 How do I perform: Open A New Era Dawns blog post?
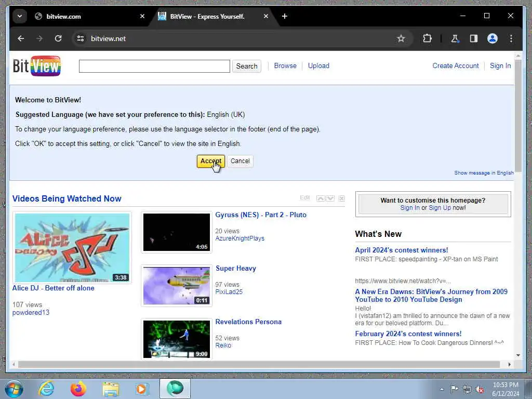coord(431,296)
